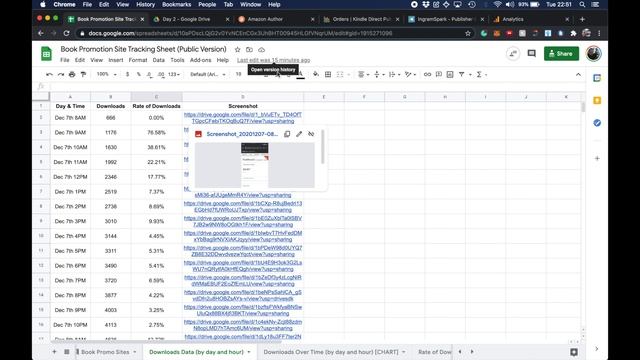Change the text color underline A
The height and width of the screenshot is (360, 640).
(300, 75)
